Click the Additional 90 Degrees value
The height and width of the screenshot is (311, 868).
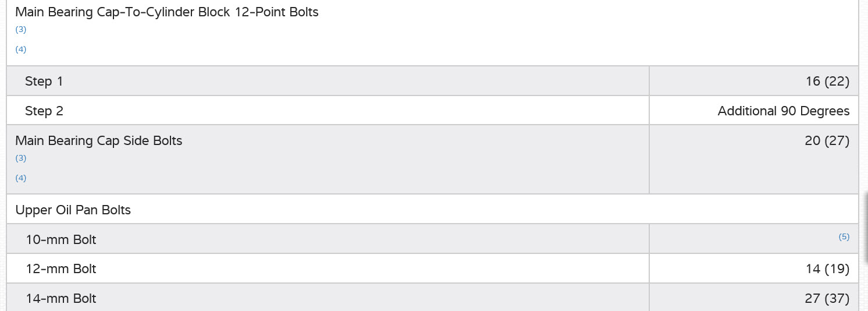pos(783,111)
